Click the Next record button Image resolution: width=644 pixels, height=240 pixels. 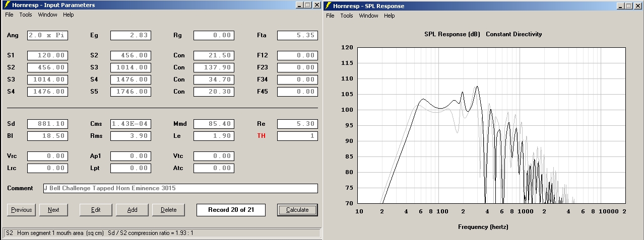pyautogui.click(x=53, y=210)
